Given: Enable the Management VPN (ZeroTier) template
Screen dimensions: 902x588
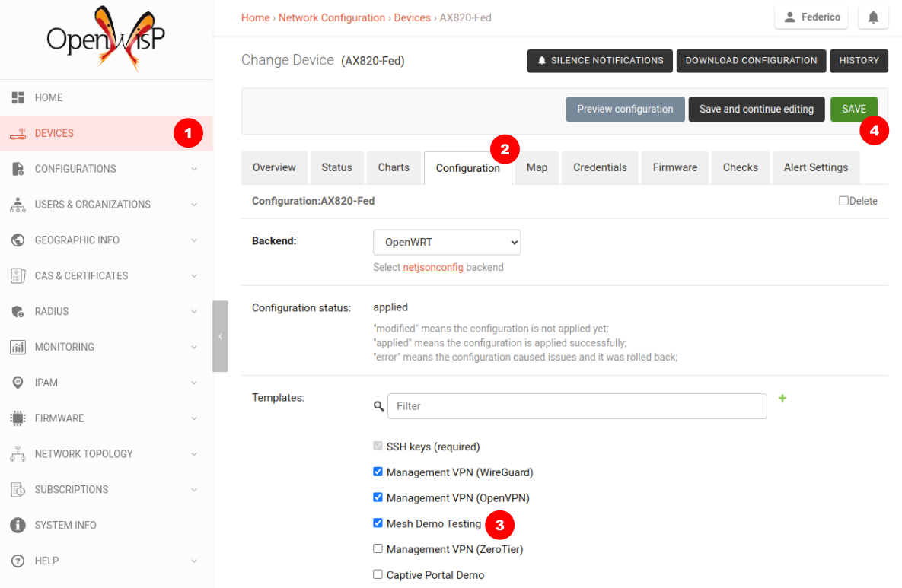Looking at the screenshot, I should [x=378, y=548].
